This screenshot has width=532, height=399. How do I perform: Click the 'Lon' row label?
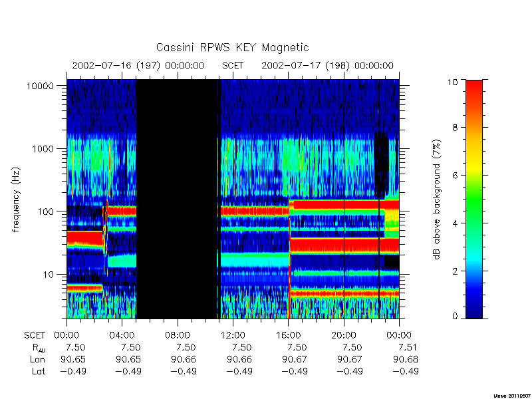[37, 359]
